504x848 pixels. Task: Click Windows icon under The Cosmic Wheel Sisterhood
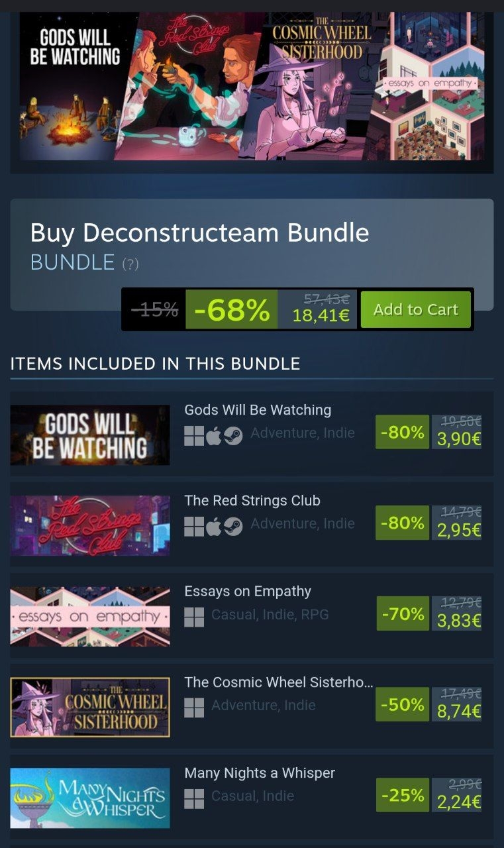(x=194, y=708)
